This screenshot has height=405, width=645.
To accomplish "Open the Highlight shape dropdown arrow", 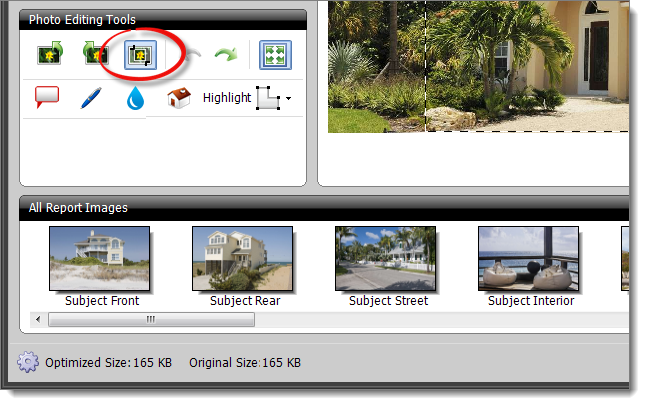I will pyautogui.click(x=290, y=99).
